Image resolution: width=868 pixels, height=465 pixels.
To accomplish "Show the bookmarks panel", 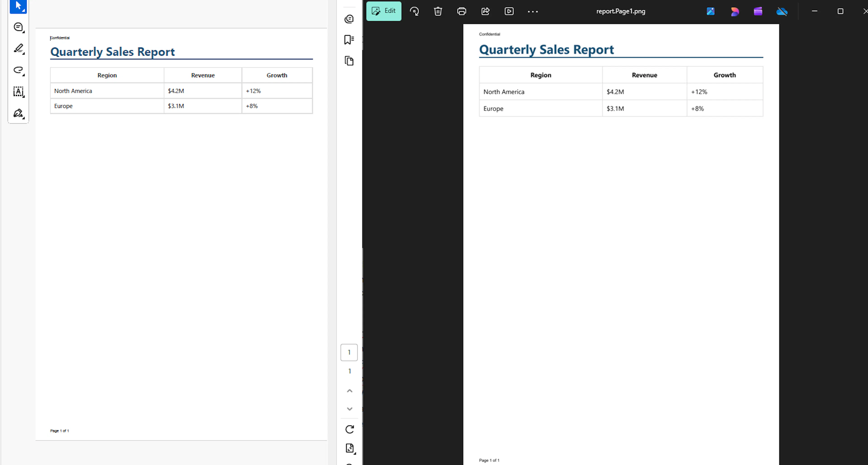I will (349, 40).
